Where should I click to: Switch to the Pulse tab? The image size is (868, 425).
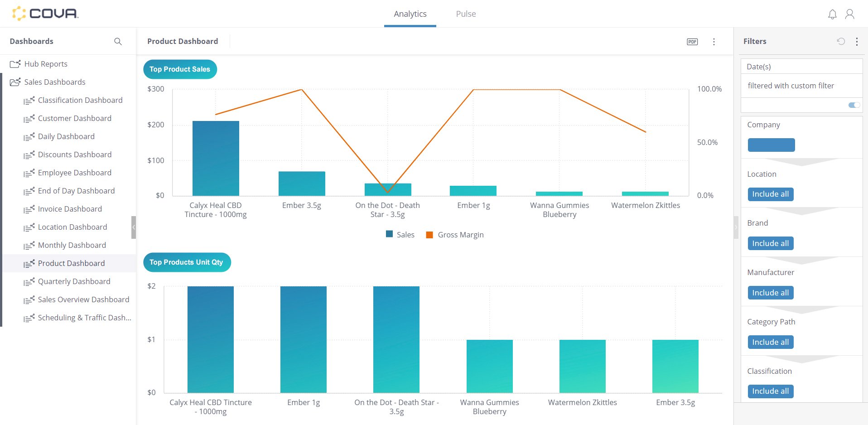pyautogui.click(x=465, y=14)
